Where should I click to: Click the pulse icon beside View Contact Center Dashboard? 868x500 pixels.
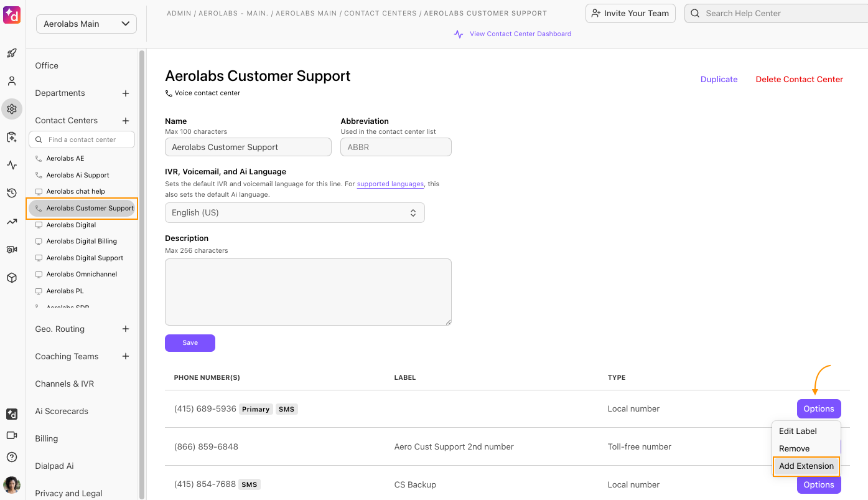459,34
